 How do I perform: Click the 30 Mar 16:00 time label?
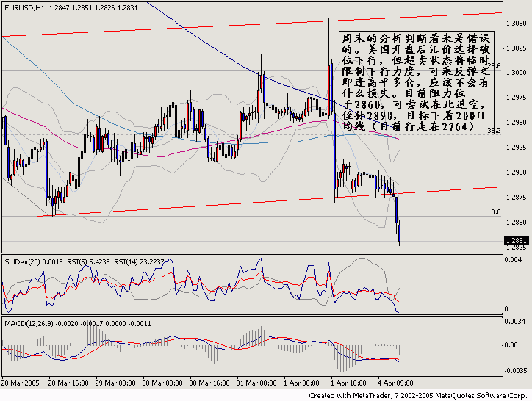[209, 383]
